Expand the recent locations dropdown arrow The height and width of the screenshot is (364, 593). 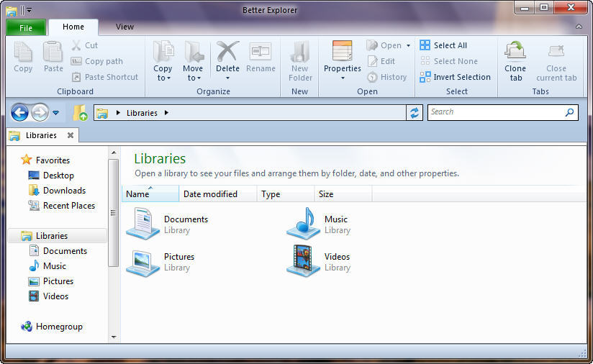55,113
